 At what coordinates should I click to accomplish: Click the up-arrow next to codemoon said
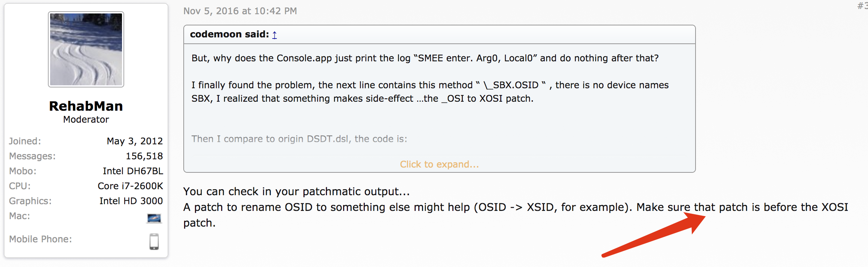click(x=275, y=35)
